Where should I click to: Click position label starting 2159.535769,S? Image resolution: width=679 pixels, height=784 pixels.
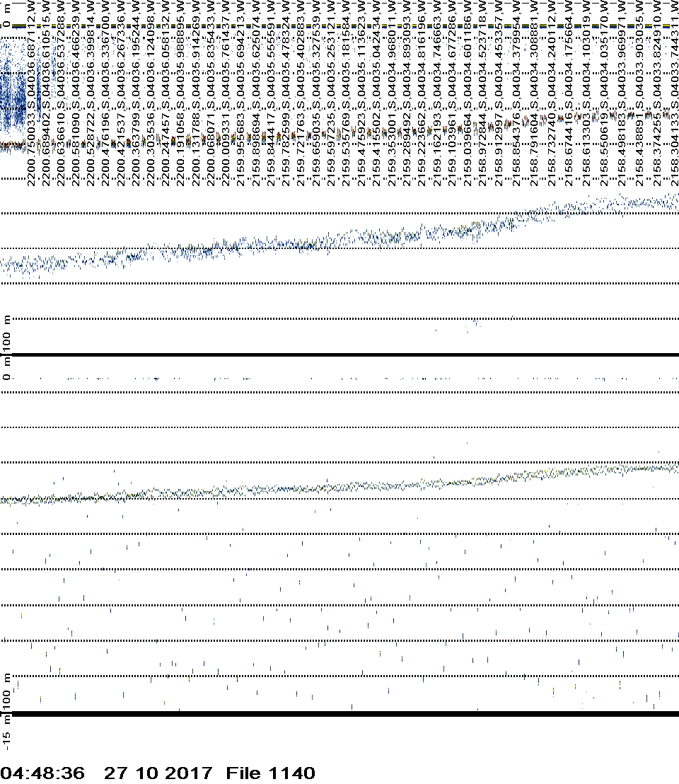[x=346, y=93]
